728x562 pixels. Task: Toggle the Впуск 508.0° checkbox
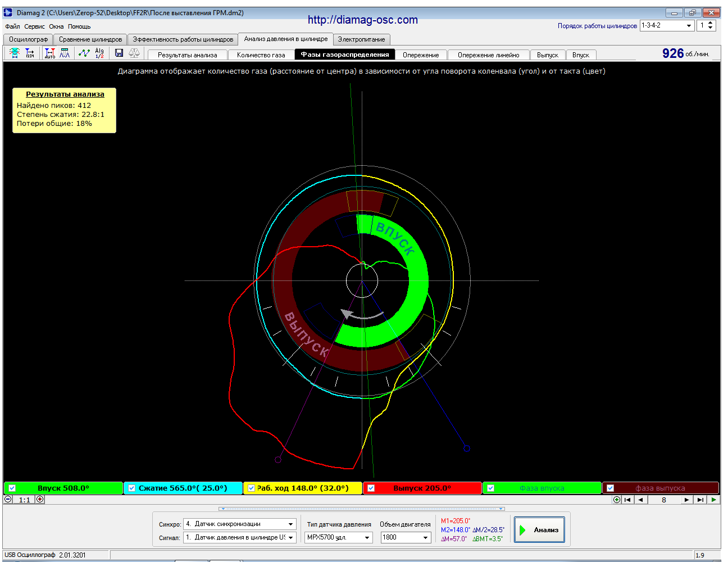pos(12,488)
